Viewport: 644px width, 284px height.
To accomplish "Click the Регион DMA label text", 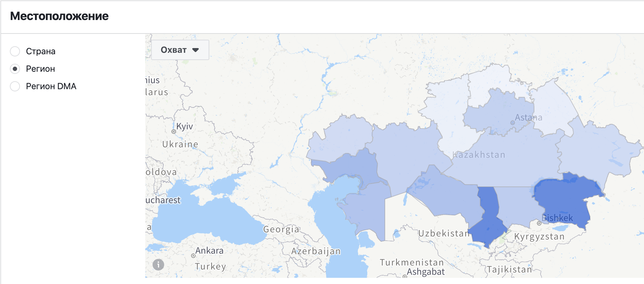I will pyautogui.click(x=51, y=86).
